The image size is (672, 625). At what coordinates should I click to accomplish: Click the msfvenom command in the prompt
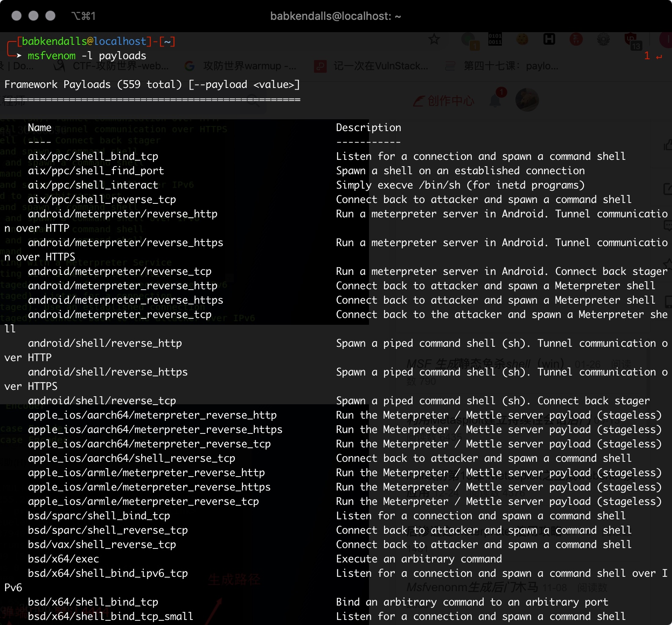click(x=52, y=56)
